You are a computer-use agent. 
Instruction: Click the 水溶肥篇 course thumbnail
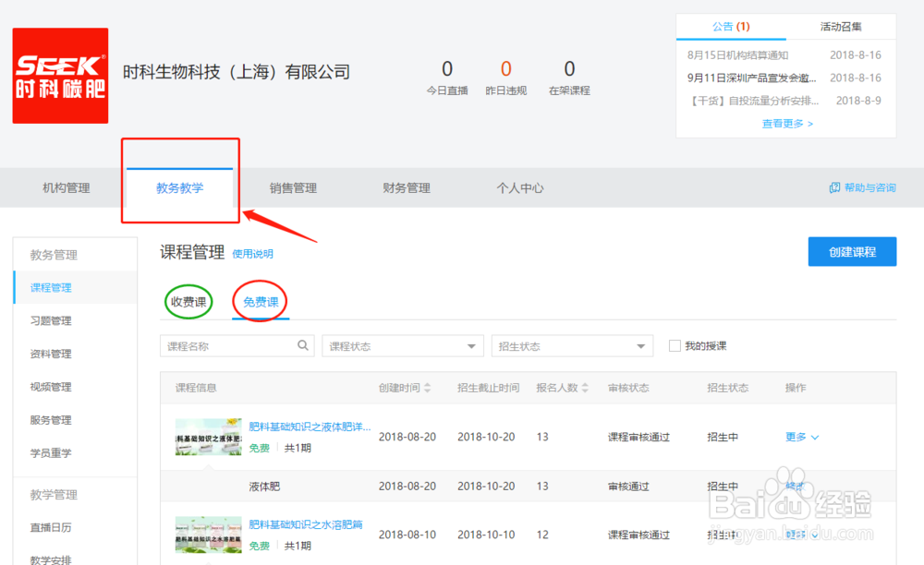coord(208,535)
